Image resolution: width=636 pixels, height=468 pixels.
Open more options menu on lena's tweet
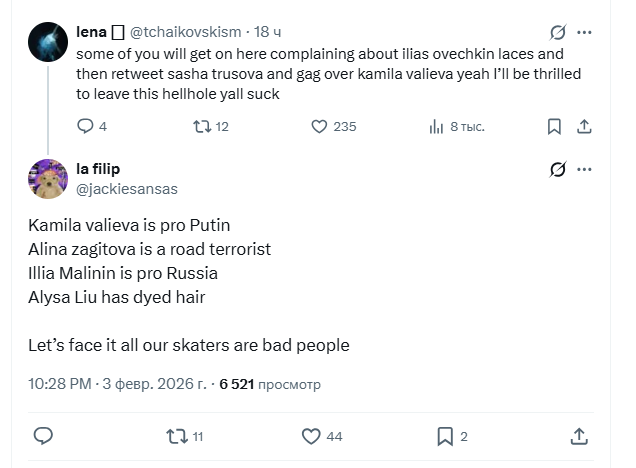point(585,32)
